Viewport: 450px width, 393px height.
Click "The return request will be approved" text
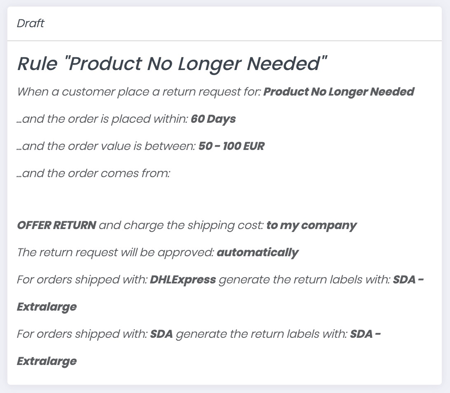116,252
